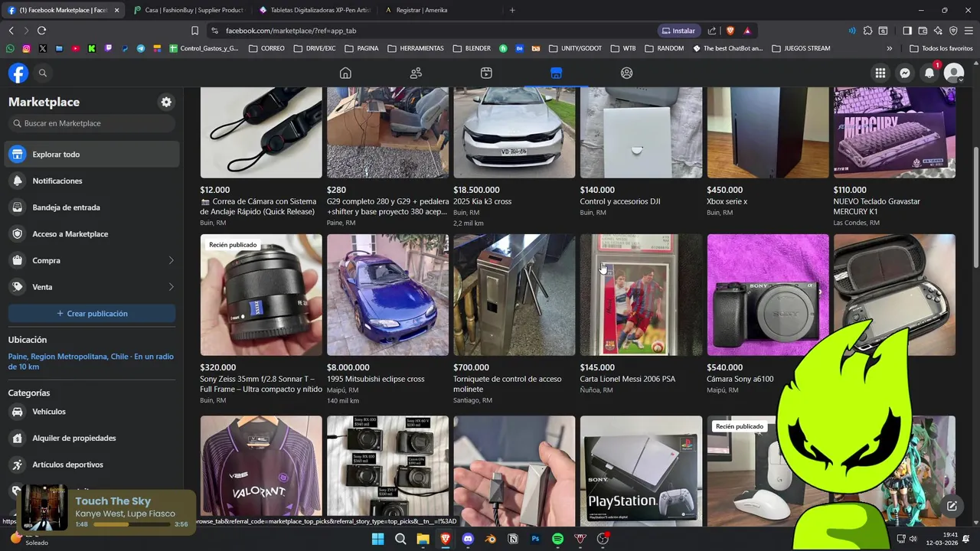Expand the Venta submenu

click(x=171, y=287)
